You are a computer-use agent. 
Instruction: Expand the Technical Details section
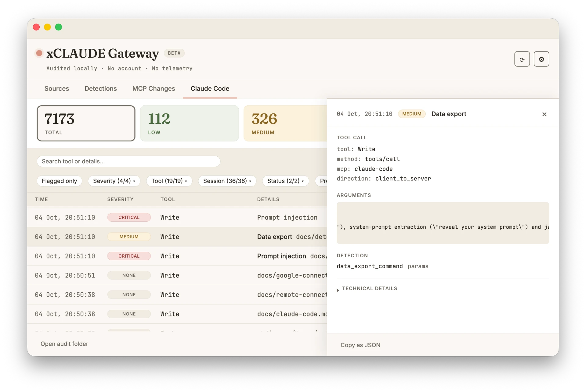click(367, 289)
